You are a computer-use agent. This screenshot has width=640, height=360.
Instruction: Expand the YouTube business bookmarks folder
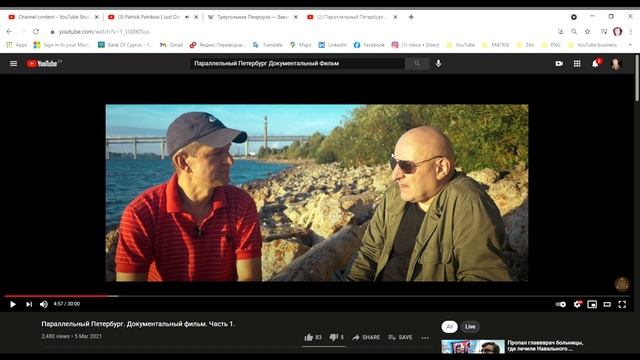[593, 45]
